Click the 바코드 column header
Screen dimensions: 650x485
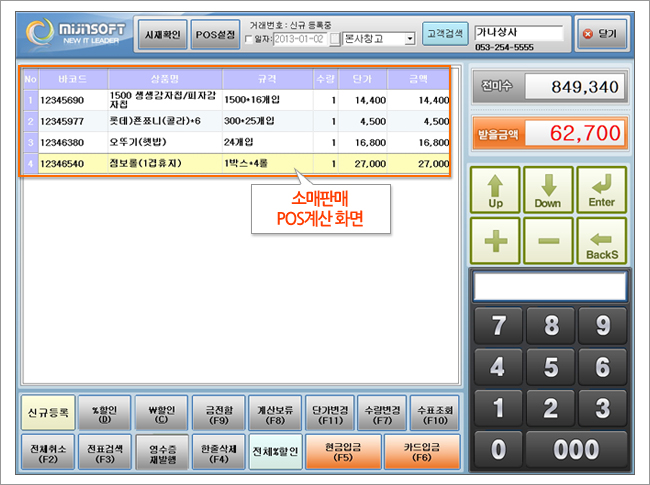click(x=73, y=79)
